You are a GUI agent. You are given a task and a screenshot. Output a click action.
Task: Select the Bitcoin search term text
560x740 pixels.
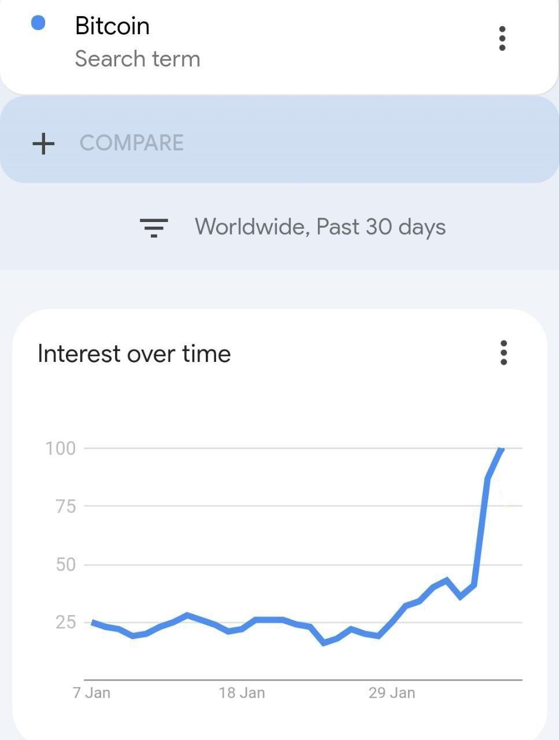click(x=112, y=26)
